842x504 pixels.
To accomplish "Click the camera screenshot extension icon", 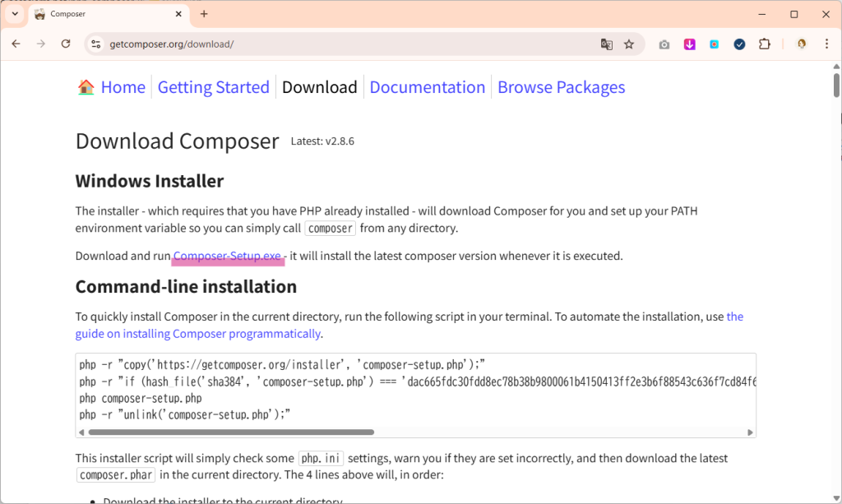I will [664, 44].
